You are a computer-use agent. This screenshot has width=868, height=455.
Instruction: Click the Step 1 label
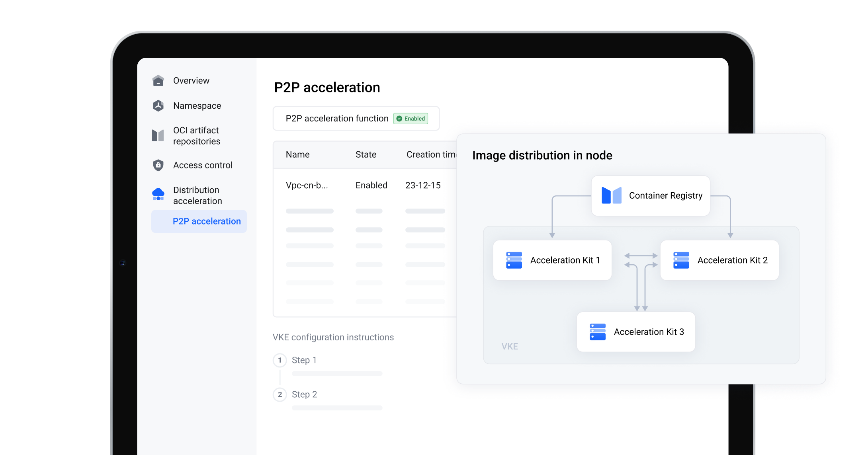click(304, 360)
